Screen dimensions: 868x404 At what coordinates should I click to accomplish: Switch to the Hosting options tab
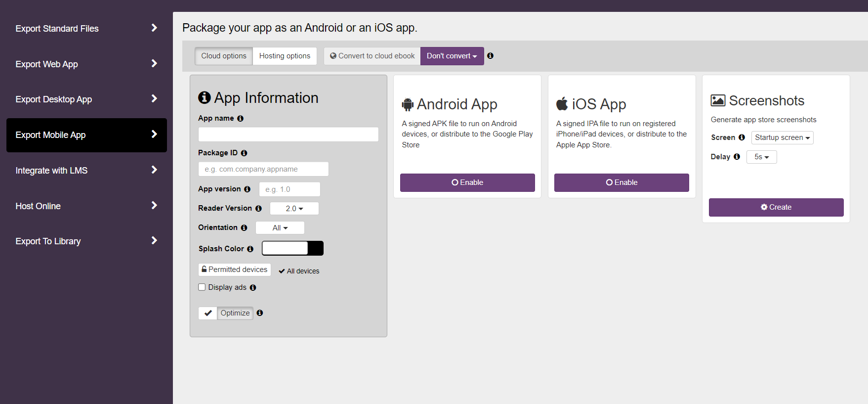285,56
